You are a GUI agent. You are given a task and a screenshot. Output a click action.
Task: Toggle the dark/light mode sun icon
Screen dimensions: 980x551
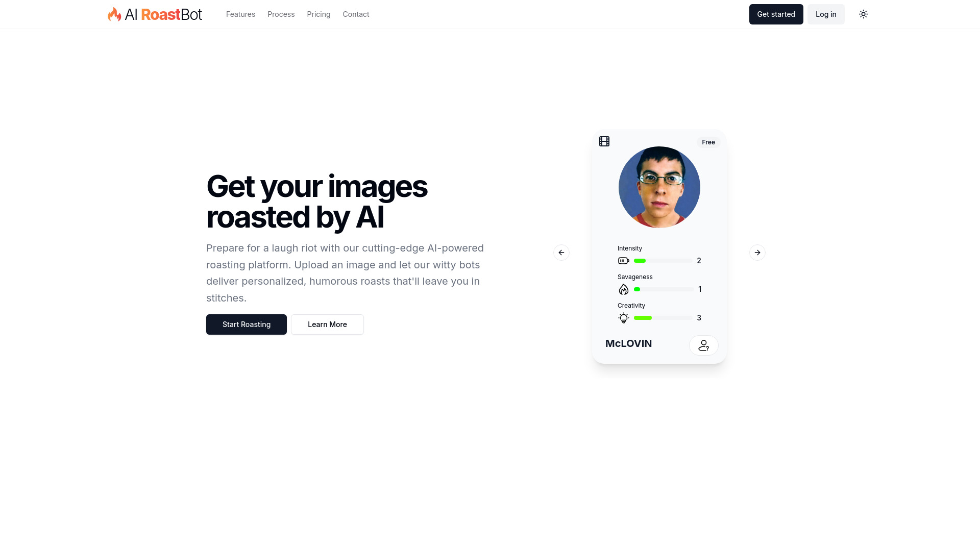(864, 14)
